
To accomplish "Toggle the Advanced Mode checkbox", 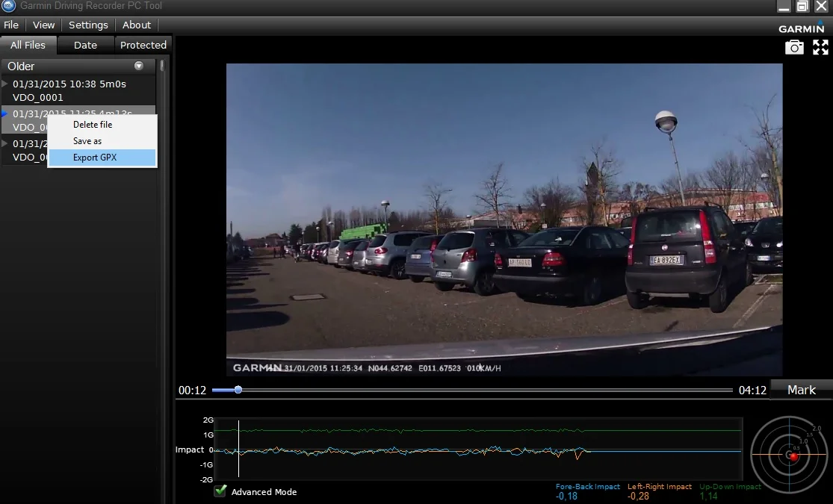I will pyautogui.click(x=220, y=491).
